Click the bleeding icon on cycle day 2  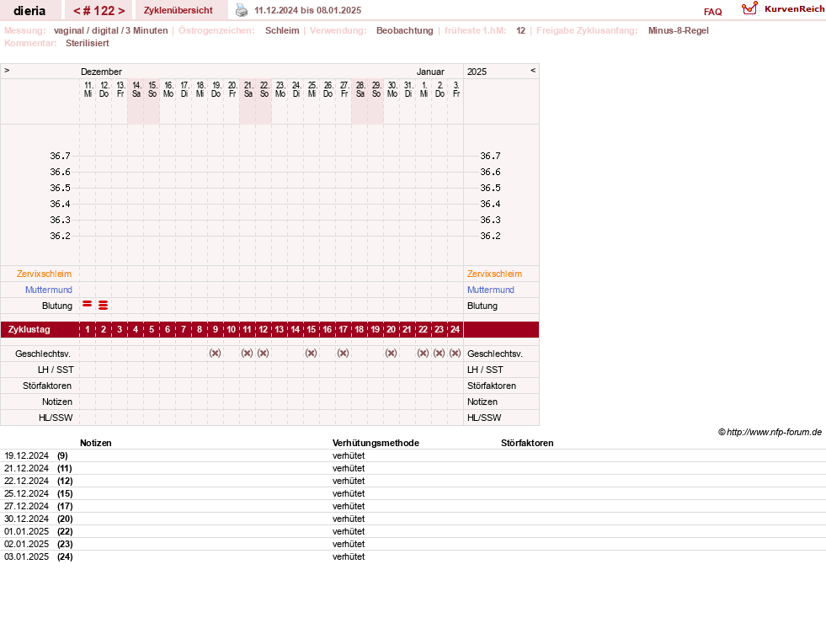point(104,305)
